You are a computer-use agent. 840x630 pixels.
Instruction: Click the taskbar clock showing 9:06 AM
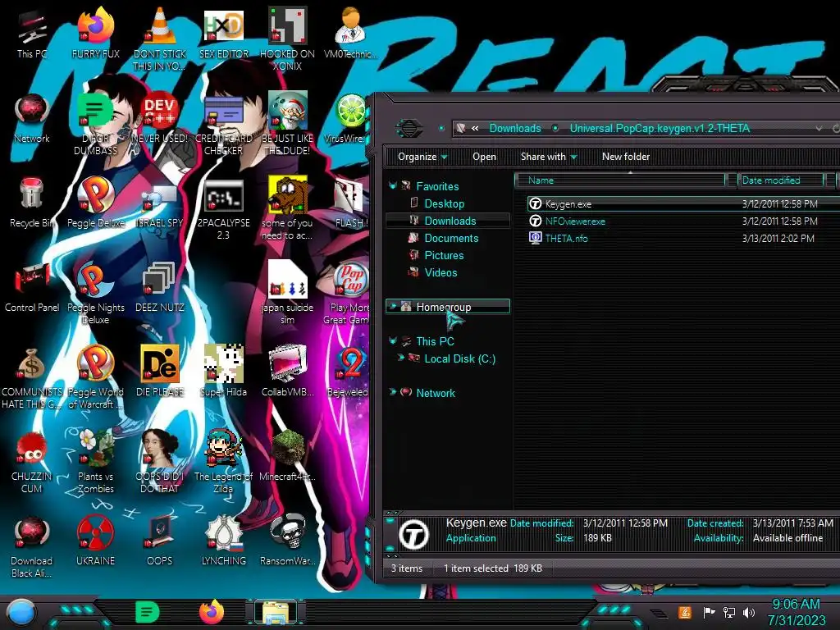pyautogui.click(x=796, y=612)
